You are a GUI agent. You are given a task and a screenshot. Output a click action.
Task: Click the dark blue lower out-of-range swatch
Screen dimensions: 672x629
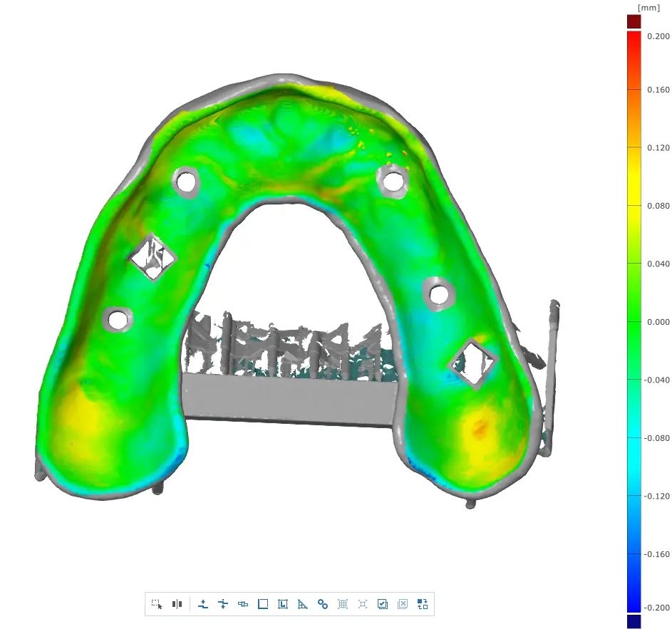tap(634, 622)
